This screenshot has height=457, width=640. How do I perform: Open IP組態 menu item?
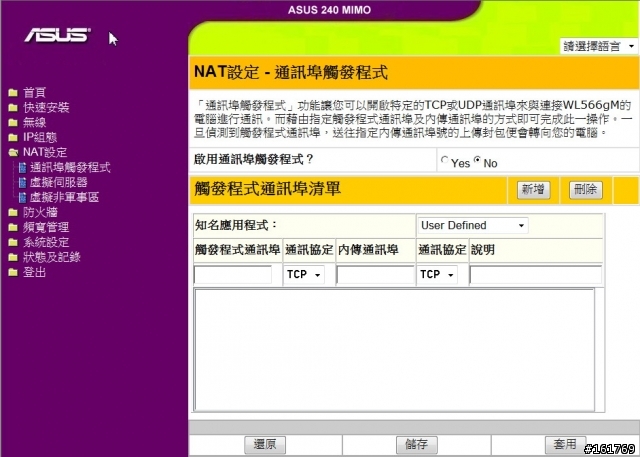click(x=40, y=138)
